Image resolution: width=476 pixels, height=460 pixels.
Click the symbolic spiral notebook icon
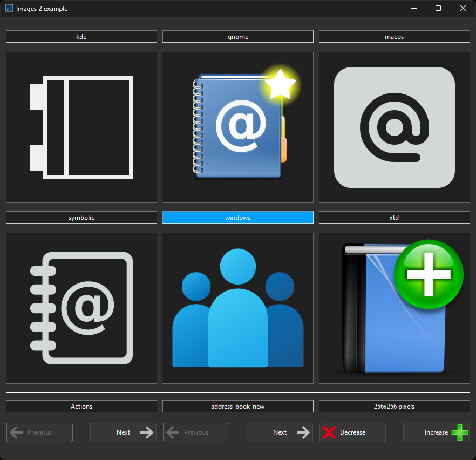tap(81, 308)
